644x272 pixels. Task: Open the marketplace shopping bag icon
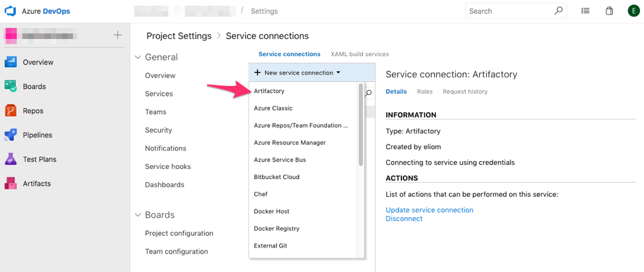click(610, 11)
